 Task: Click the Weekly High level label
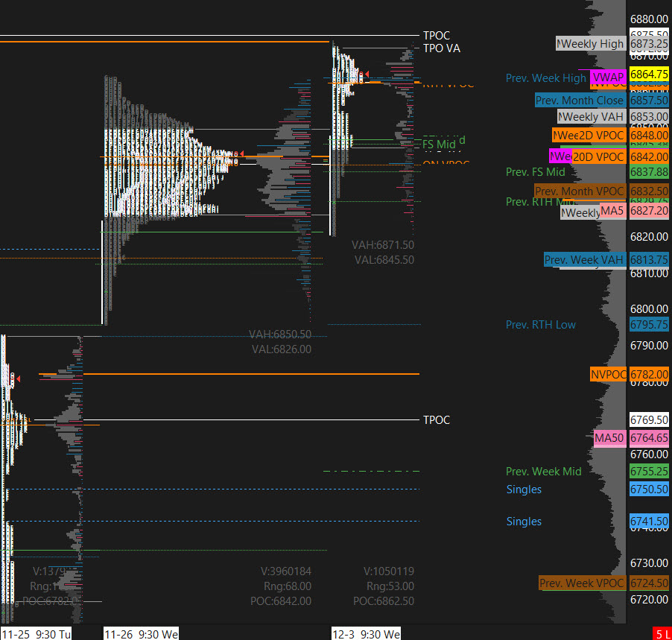[591, 44]
